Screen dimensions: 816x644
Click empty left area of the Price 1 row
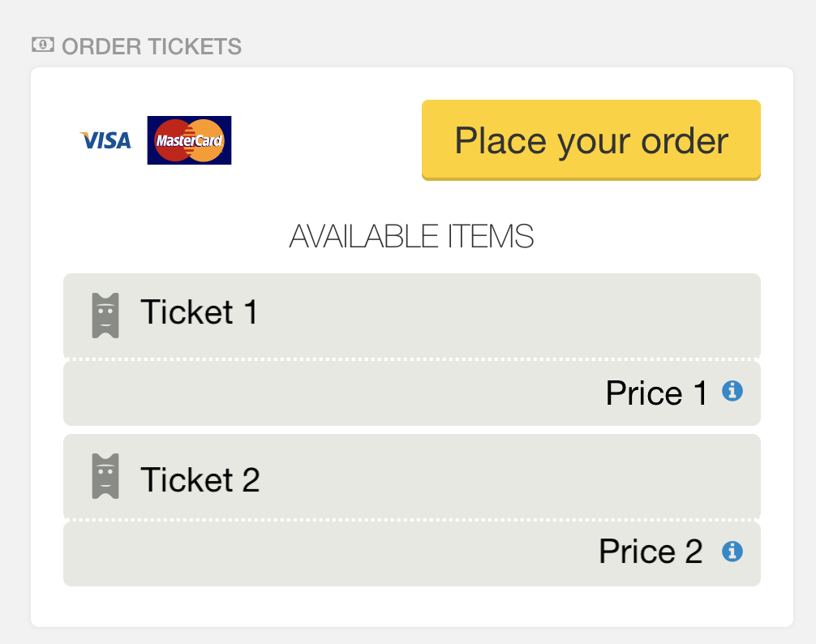312,393
